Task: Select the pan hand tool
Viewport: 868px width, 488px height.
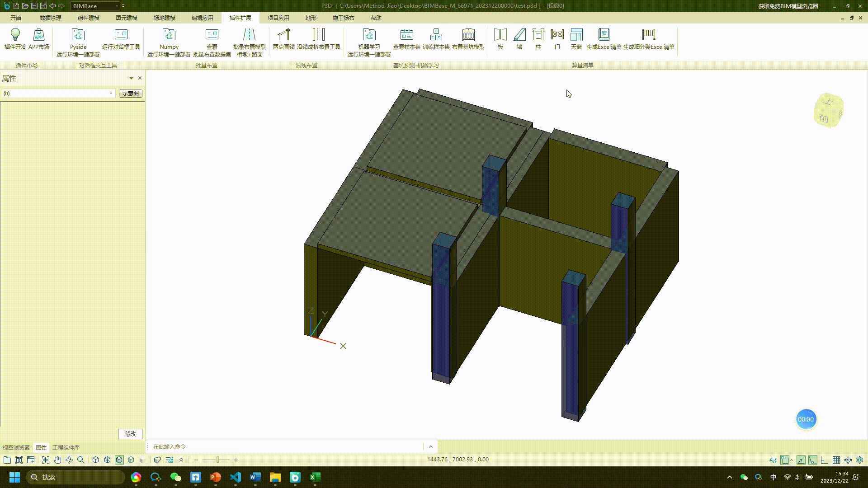Action: pyautogui.click(x=57, y=460)
